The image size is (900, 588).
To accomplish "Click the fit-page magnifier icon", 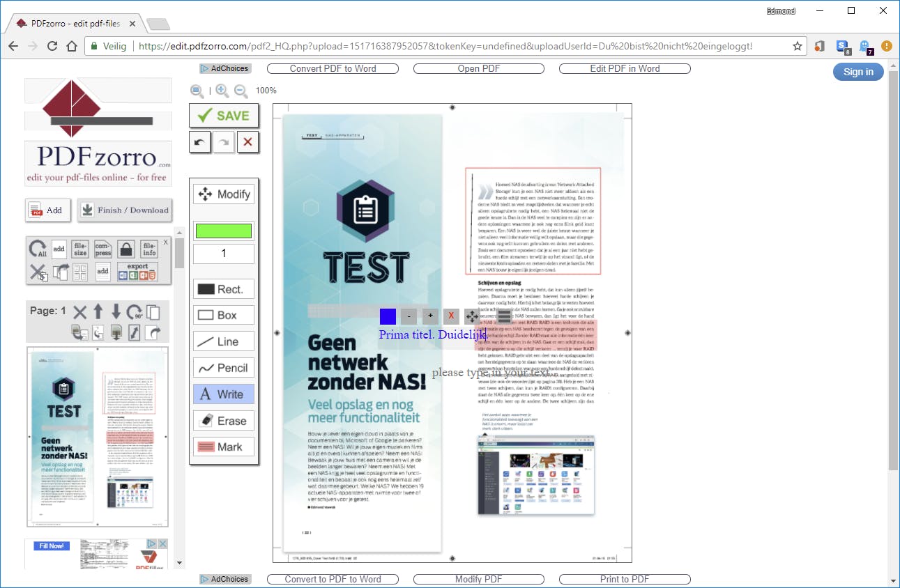I will pos(197,91).
